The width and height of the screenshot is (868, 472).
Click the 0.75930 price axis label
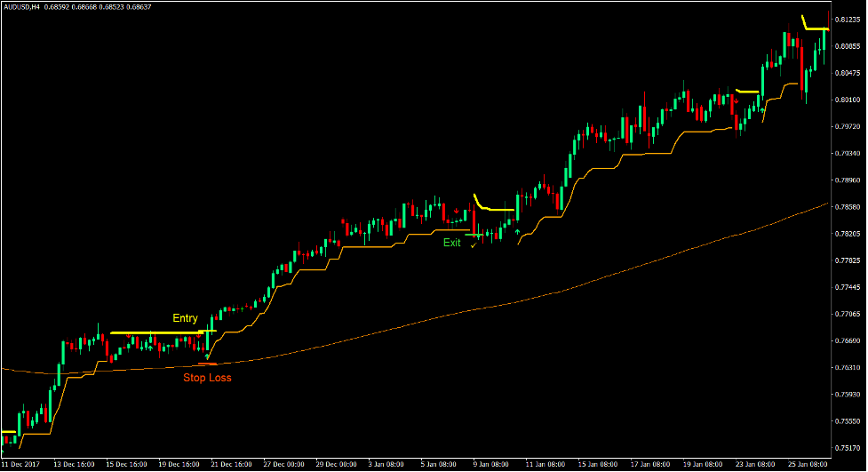pos(848,395)
